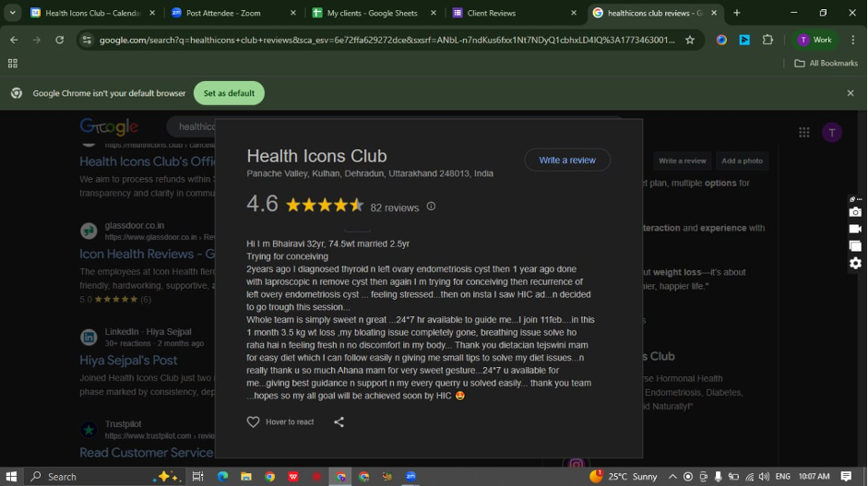This screenshot has height=486, width=868.
Task: View site information icon in address bar
Action: click(x=87, y=40)
